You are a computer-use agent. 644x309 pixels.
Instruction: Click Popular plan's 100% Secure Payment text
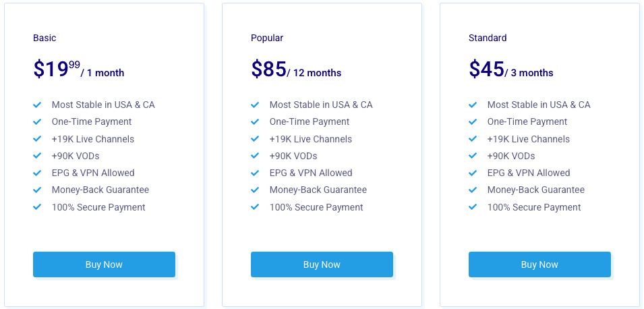click(x=316, y=207)
